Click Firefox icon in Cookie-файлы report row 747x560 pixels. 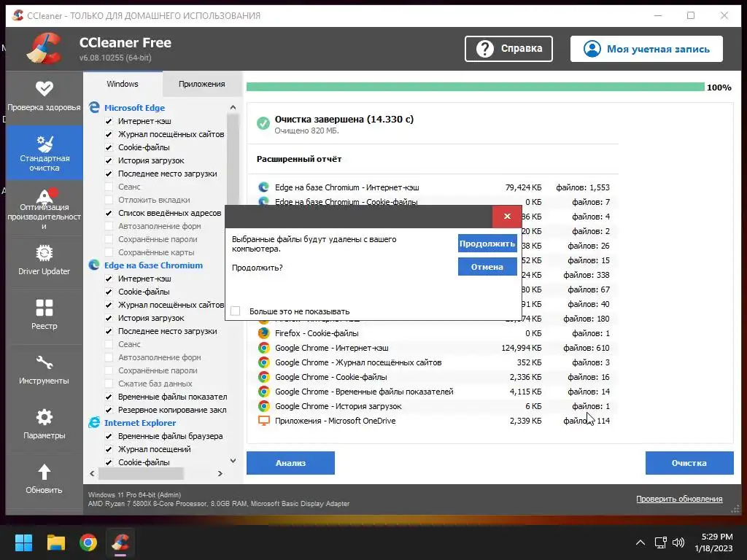pos(263,332)
